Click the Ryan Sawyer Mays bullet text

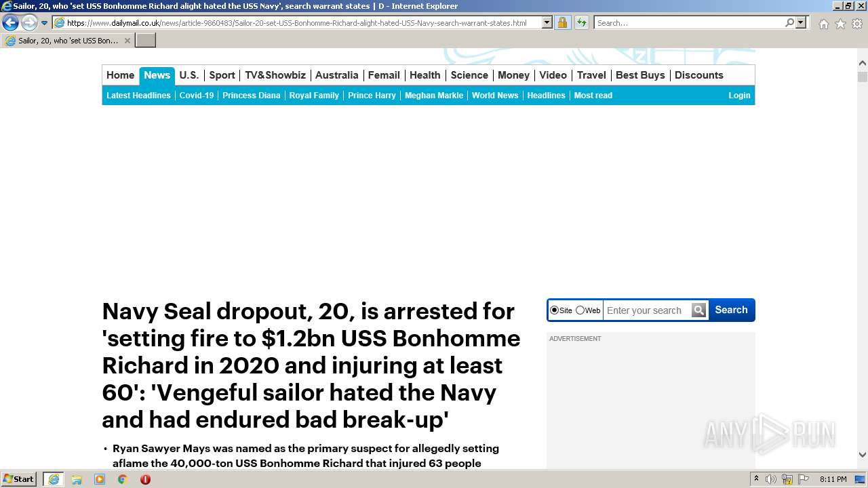pyautogui.click(x=306, y=456)
